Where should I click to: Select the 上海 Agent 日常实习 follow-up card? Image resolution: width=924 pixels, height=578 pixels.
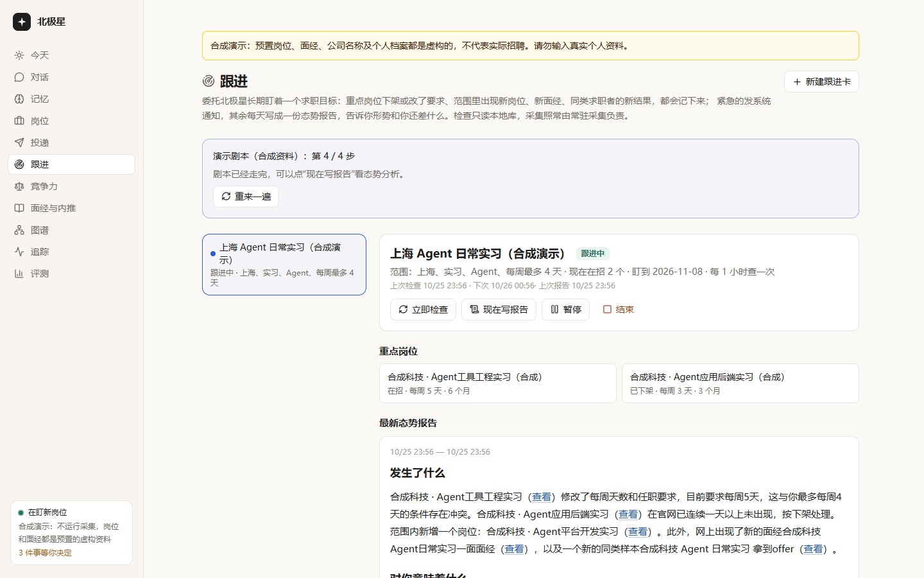tap(284, 265)
